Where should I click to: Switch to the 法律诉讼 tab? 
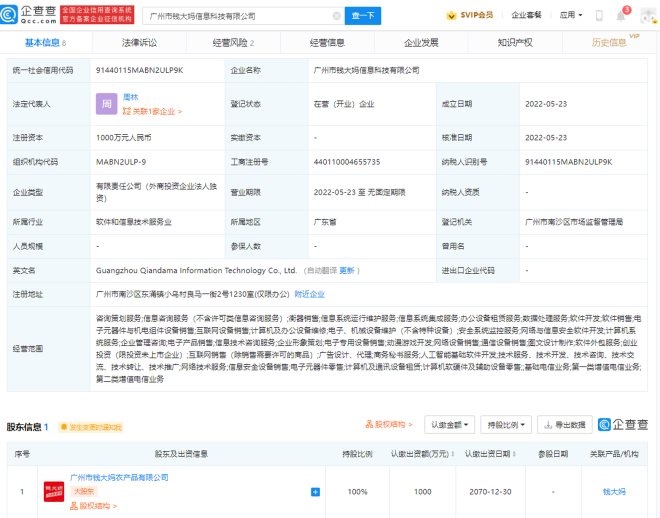[139, 43]
